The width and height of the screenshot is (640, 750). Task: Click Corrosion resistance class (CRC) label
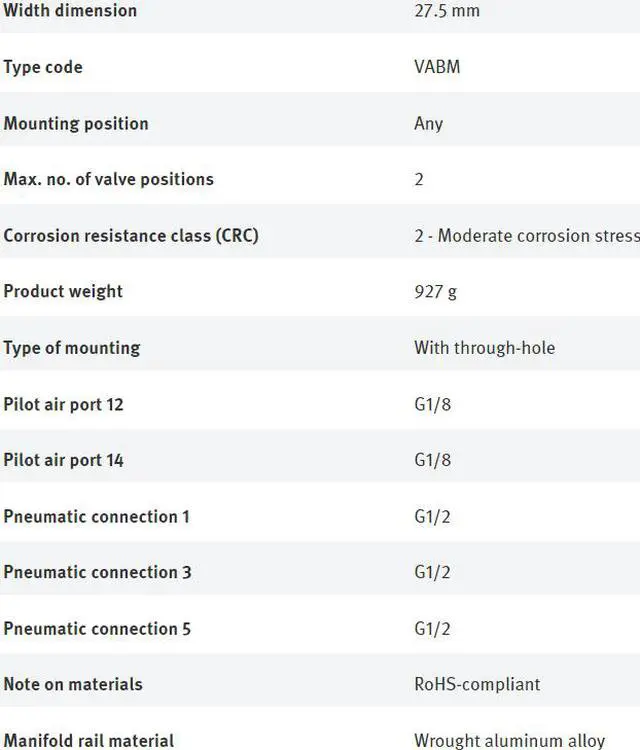(x=131, y=235)
